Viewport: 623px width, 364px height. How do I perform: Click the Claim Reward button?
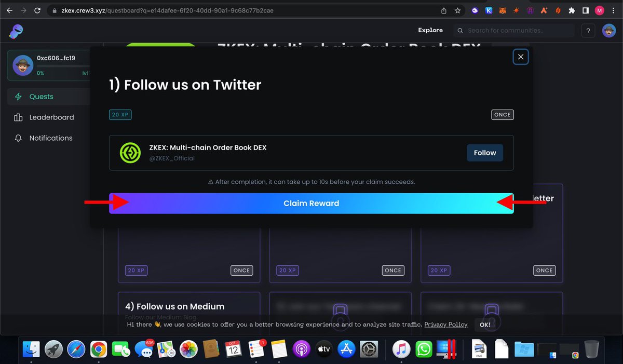click(x=311, y=203)
